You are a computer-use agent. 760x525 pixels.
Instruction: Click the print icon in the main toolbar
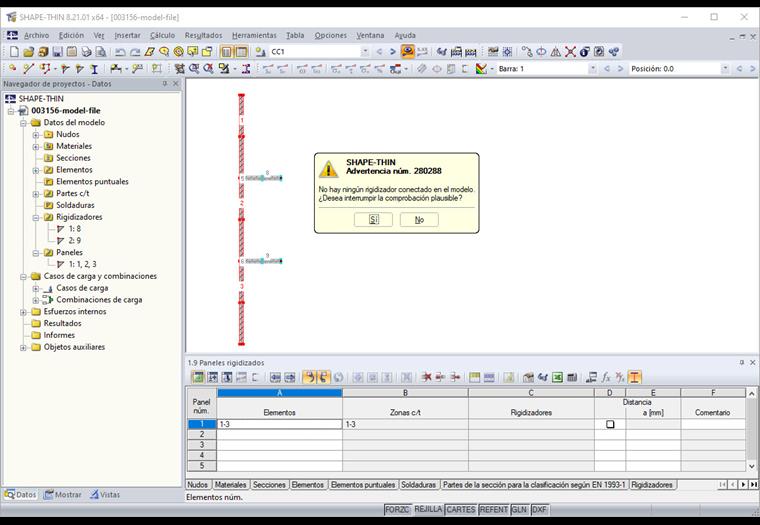coord(86,51)
